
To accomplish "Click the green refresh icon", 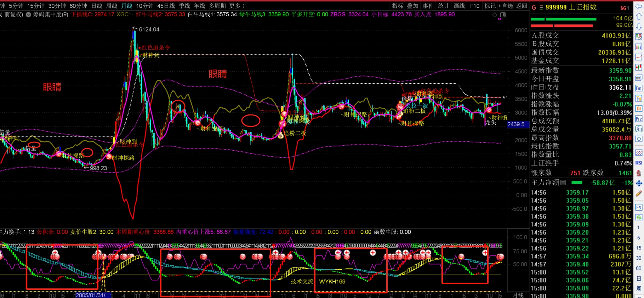I will tap(639, 217).
